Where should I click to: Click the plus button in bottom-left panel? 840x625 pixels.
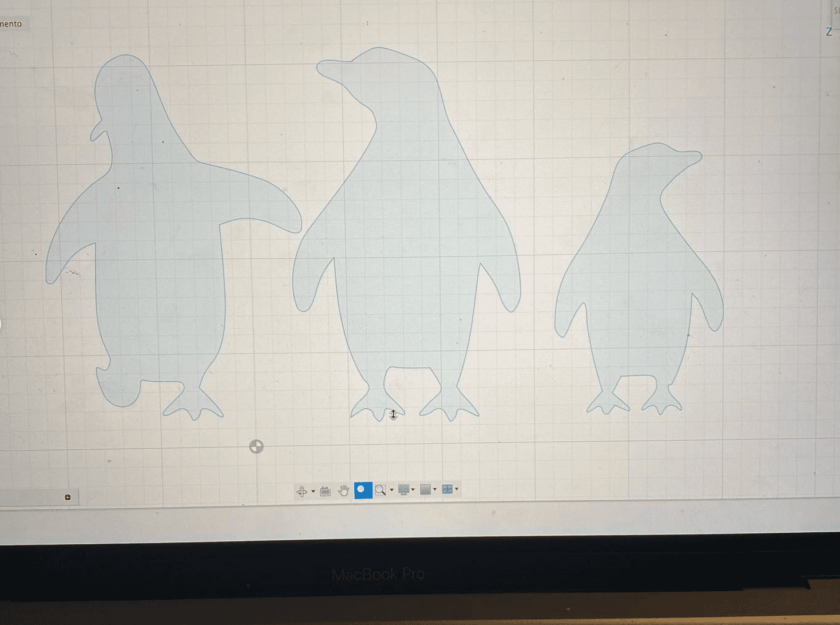click(68, 497)
